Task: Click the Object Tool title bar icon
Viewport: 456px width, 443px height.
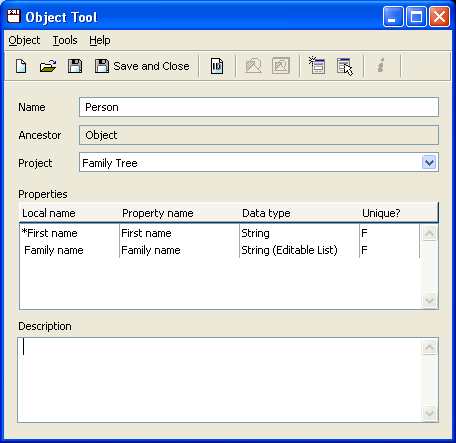Action: pos(14,16)
